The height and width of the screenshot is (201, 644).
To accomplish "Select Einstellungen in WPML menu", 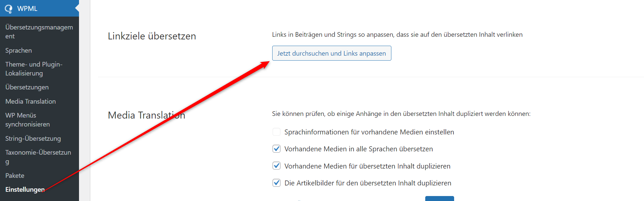I will (x=25, y=189).
